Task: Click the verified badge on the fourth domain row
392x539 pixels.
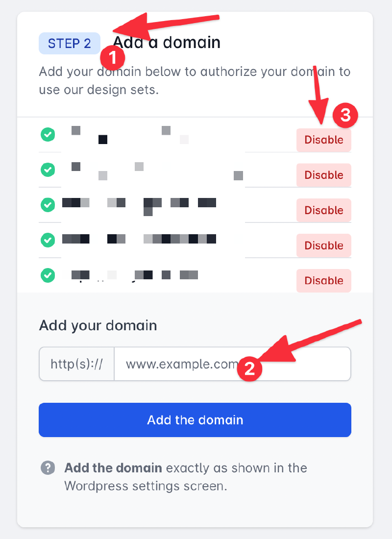Action: coord(48,240)
